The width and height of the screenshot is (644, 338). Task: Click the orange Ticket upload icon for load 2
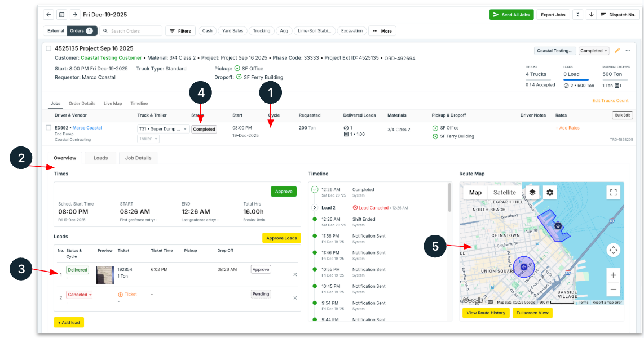[x=120, y=295]
